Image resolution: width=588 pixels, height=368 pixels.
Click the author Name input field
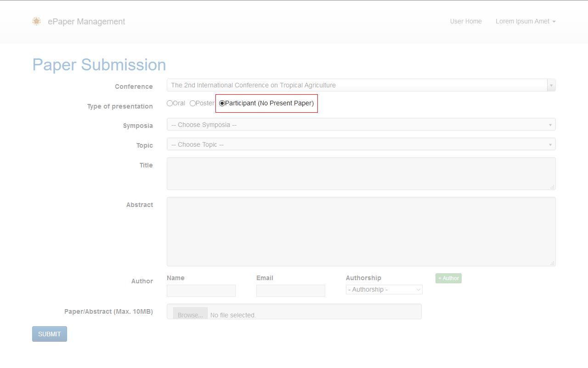[201, 291]
